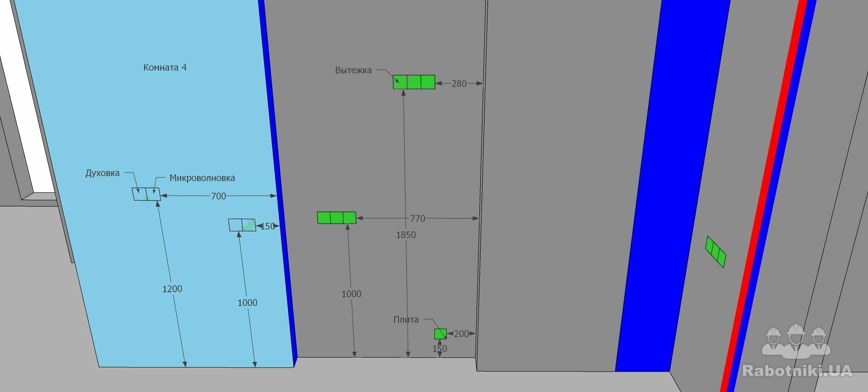Select the '150' dimension below the Плита socket
This screenshot has width=868, height=392.
pyautogui.click(x=439, y=349)
